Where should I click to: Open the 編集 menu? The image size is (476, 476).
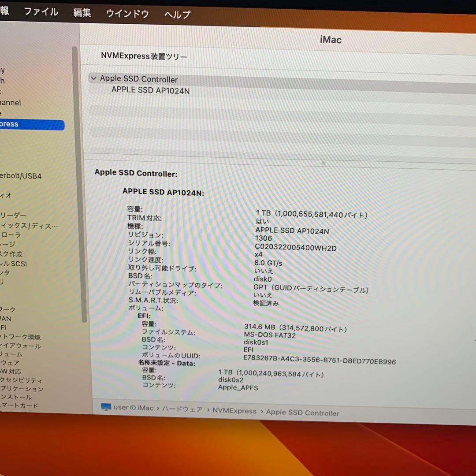[82, 13]
